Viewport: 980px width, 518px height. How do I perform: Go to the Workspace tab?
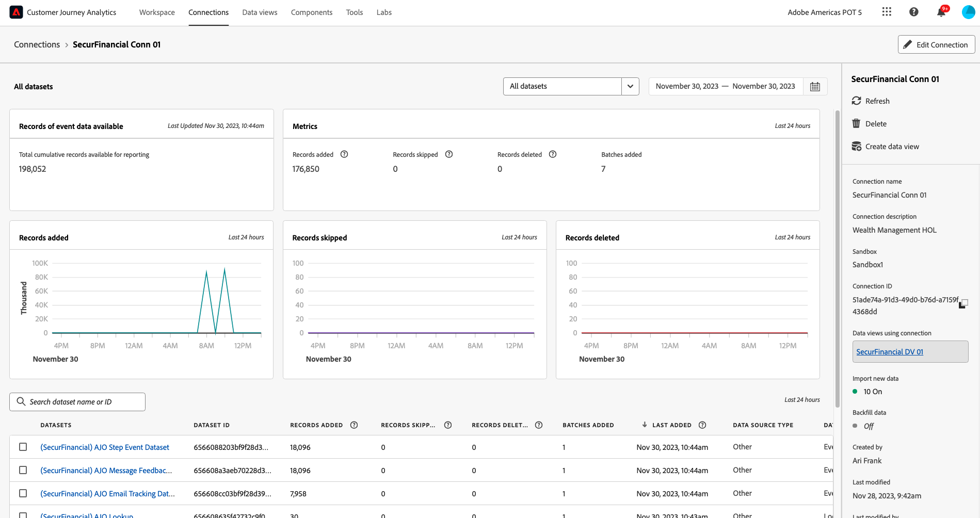click(157, 12)
